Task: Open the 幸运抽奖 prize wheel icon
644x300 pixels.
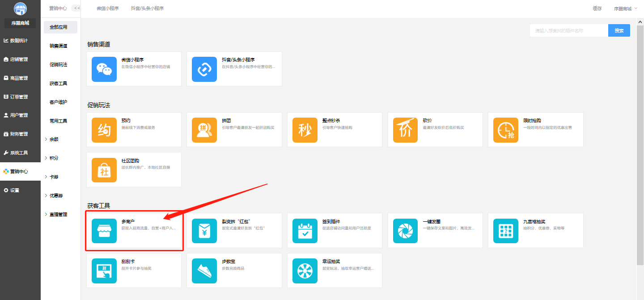Action: click(305, 271)
